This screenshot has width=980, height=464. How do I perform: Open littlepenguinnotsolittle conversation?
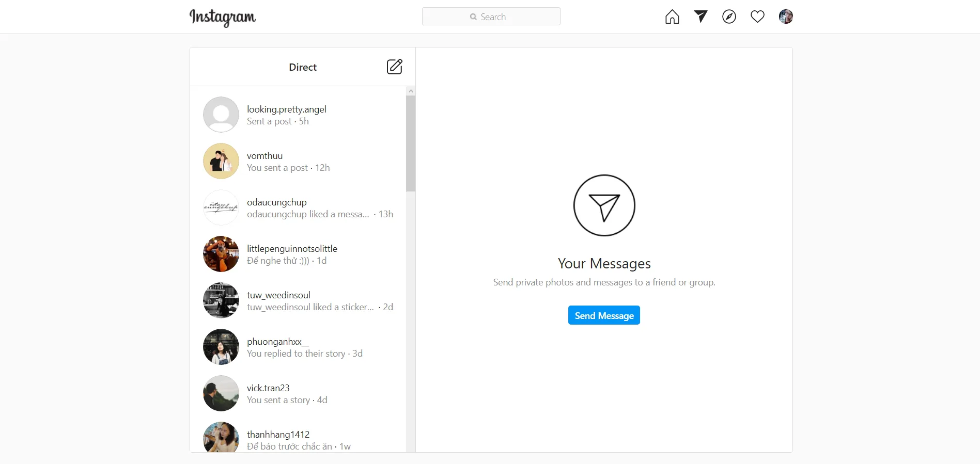click(x=298, y=254)
